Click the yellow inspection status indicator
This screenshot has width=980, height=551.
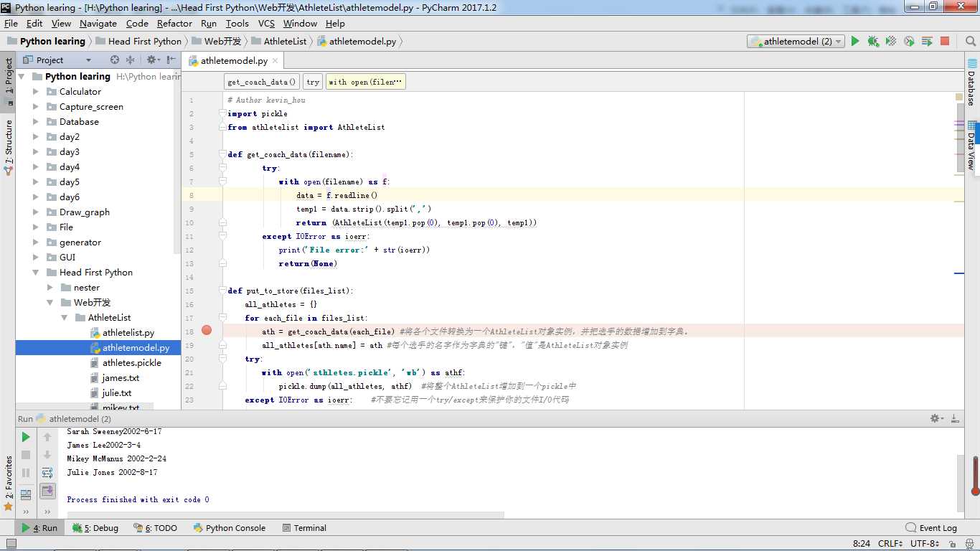[x=959, y=96]
